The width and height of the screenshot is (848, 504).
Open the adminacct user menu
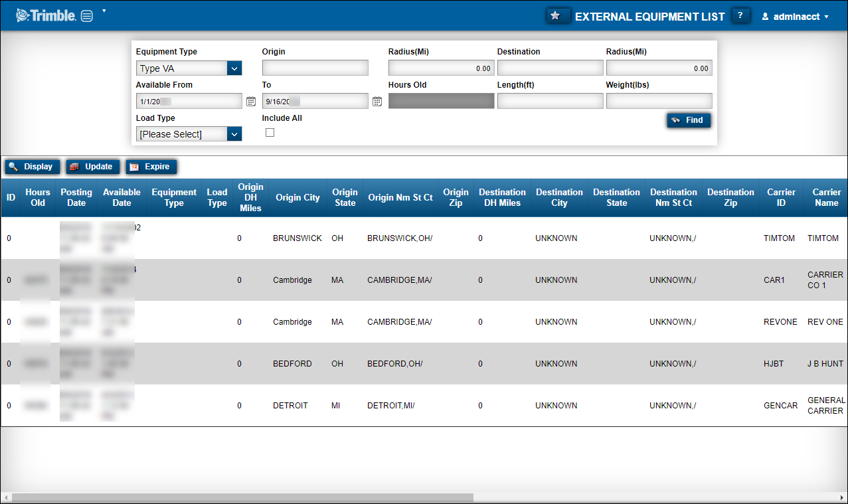[x=795, y=17]
